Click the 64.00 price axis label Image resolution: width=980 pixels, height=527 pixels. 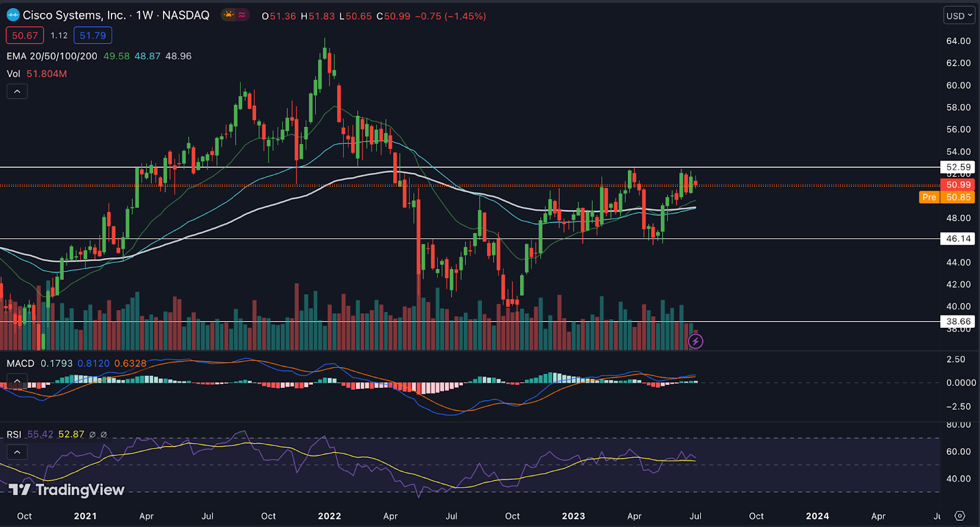coord(959,41)
